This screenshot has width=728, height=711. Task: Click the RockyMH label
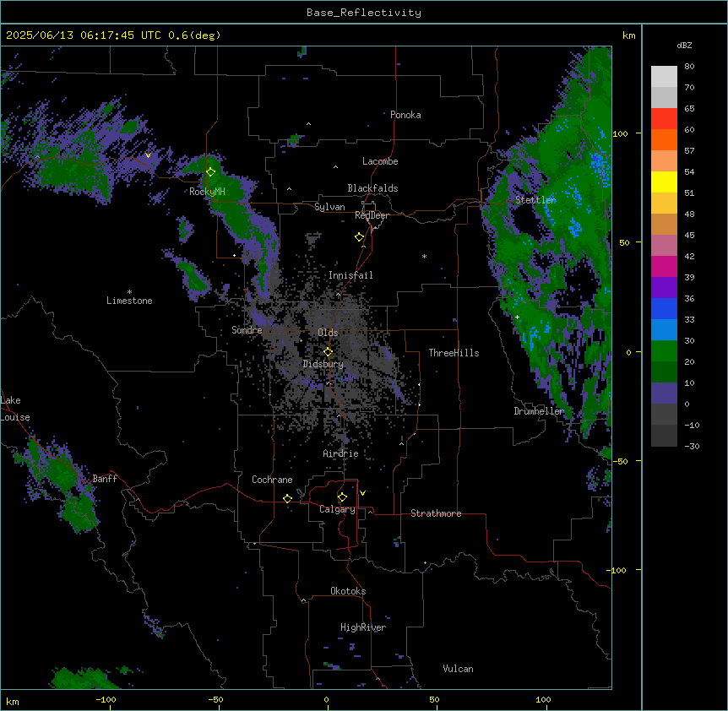(x=207, y=192)
